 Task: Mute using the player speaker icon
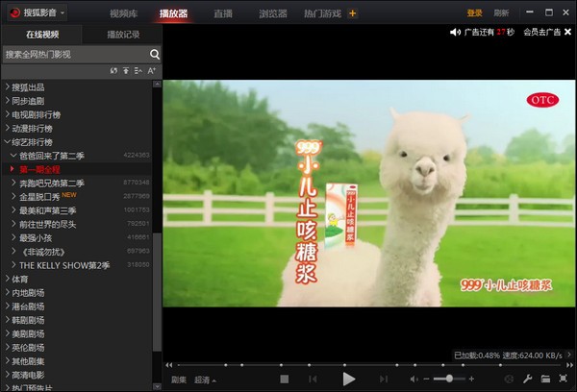[x=414, y=379]
